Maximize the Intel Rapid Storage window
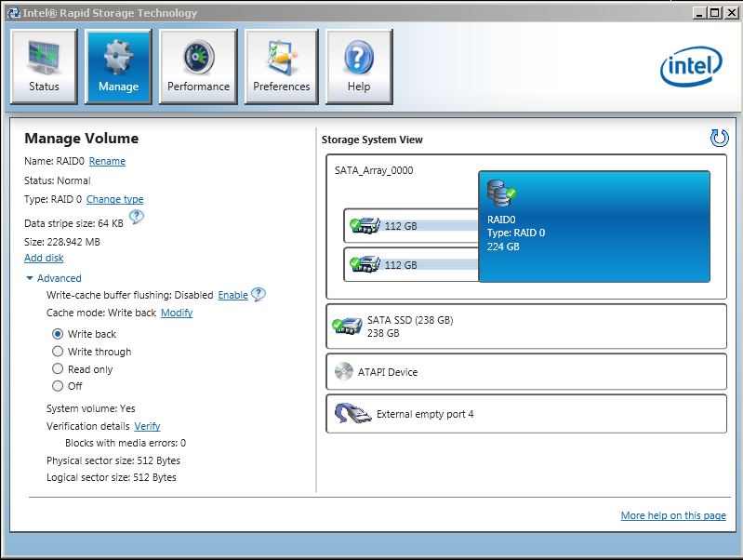Image resolution: width=743 pixels, height=560 pixels. pos(715,13)
